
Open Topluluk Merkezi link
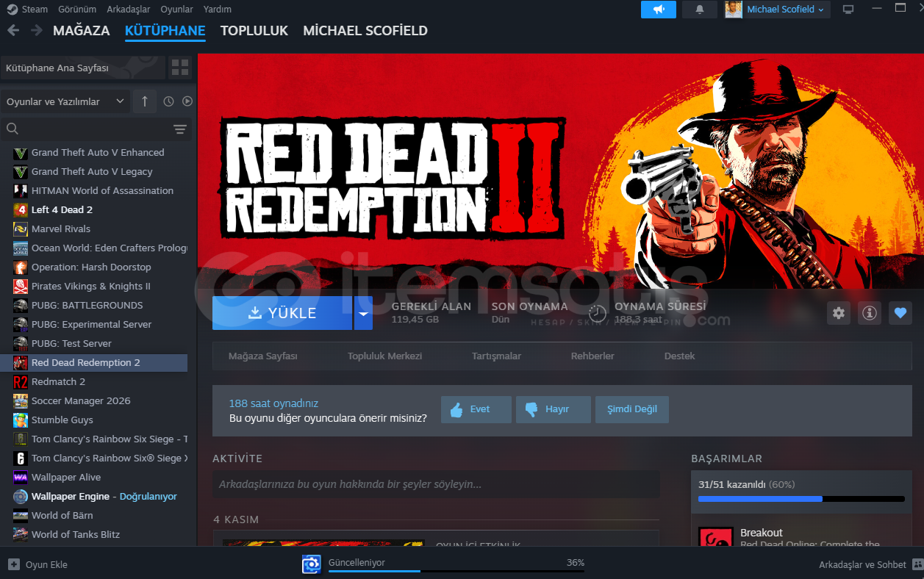click(x=384, y=356)
